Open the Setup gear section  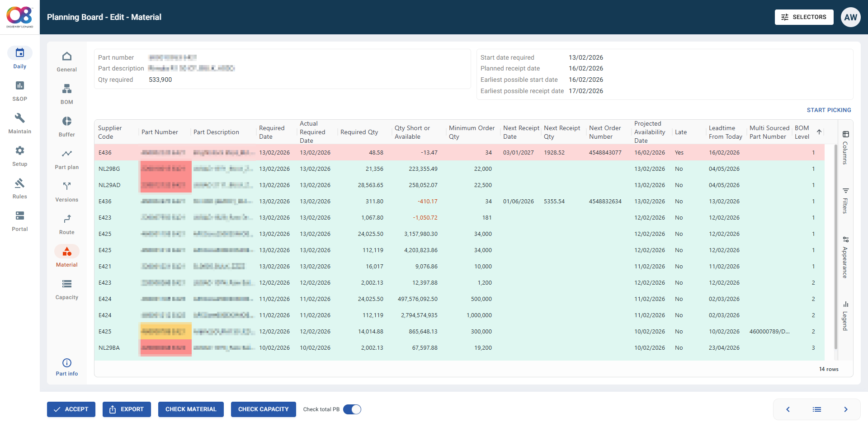click(19, 156)
